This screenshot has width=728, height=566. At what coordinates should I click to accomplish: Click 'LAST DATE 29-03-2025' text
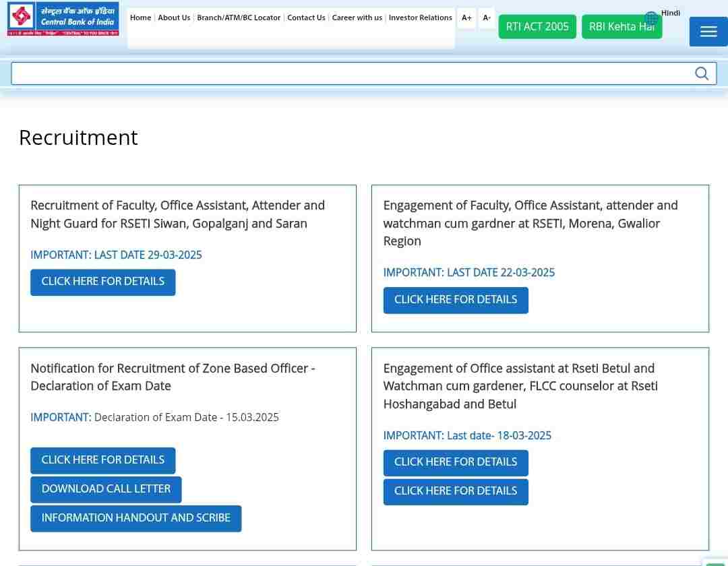(x=148, y=255)
